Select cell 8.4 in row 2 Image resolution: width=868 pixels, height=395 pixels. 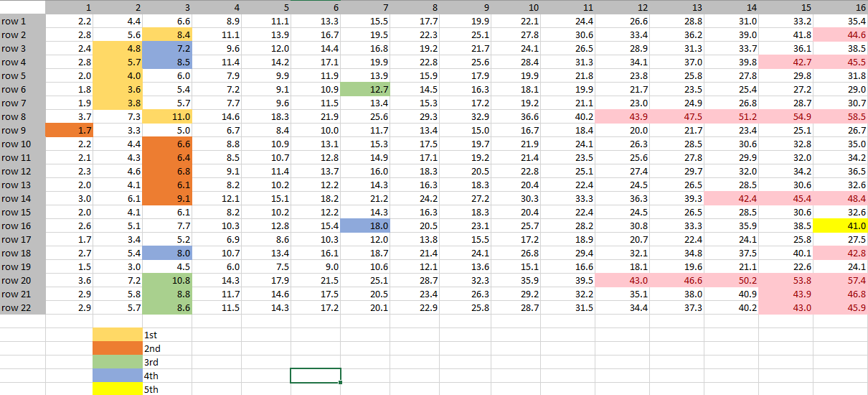tap(167, 34)
